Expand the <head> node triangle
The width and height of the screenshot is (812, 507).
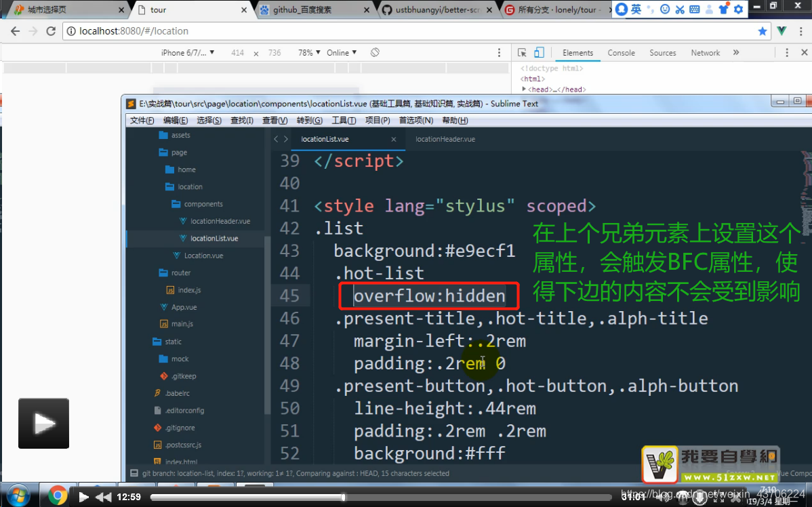524,89
